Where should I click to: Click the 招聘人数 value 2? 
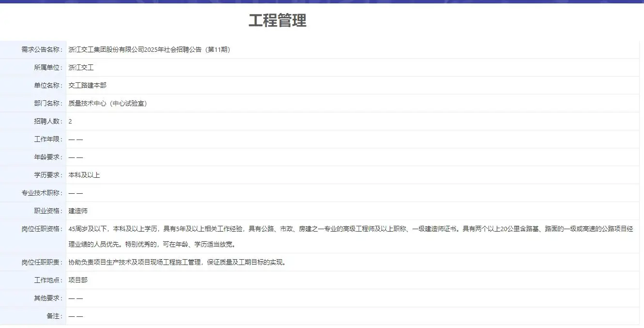pos(70,121)
